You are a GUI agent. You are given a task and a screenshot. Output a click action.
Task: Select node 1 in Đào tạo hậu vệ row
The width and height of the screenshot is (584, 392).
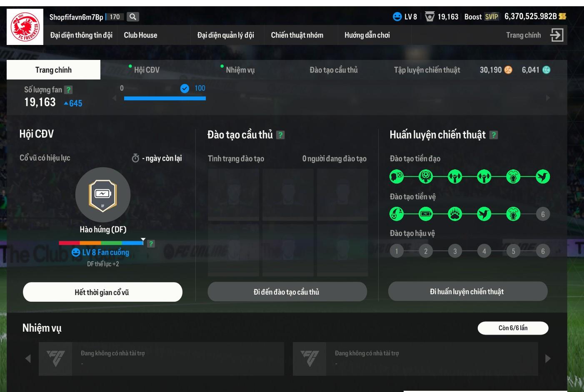(397, 251)
